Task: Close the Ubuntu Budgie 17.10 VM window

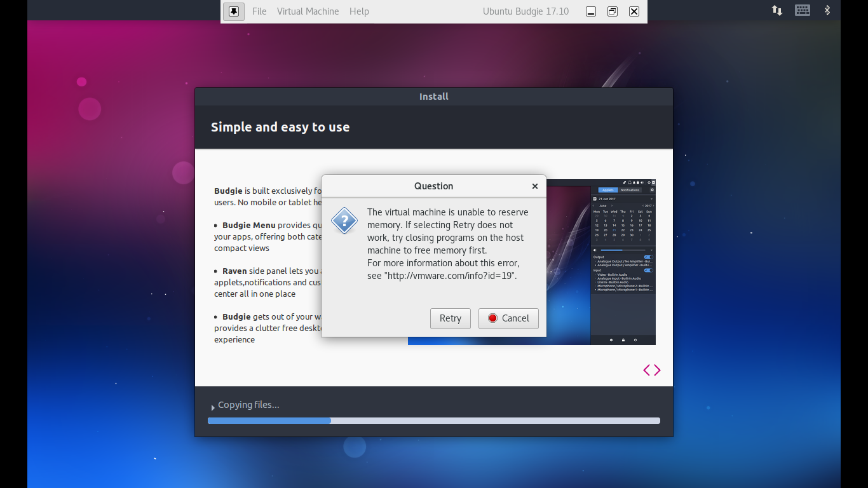Action: (x=634, y=11)
